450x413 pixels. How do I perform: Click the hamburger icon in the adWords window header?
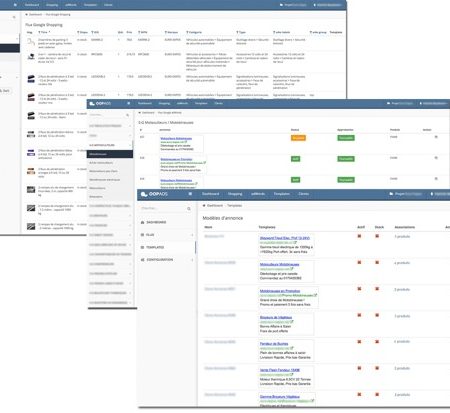point(129,104)
